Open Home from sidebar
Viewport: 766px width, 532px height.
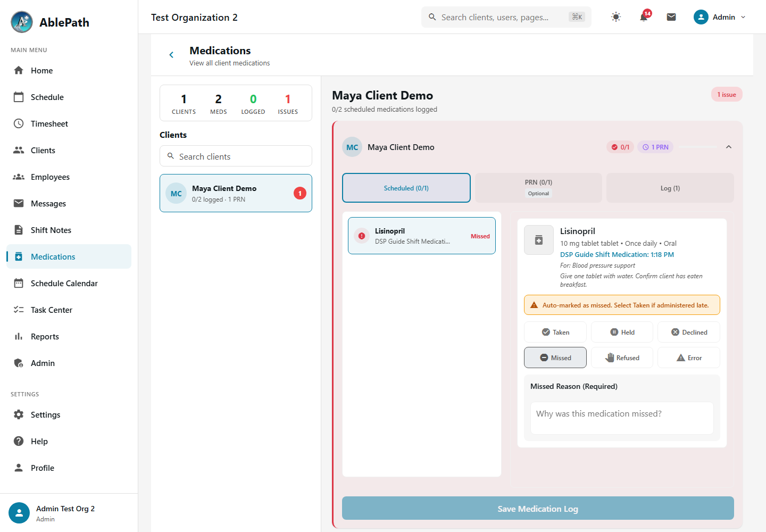click(x=69, y=70)
